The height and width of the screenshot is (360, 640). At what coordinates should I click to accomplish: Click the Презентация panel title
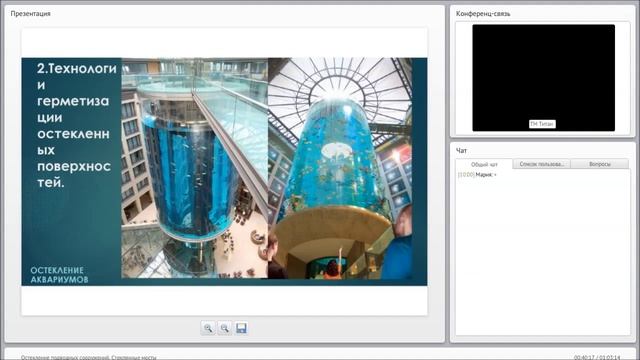[31, 13]
